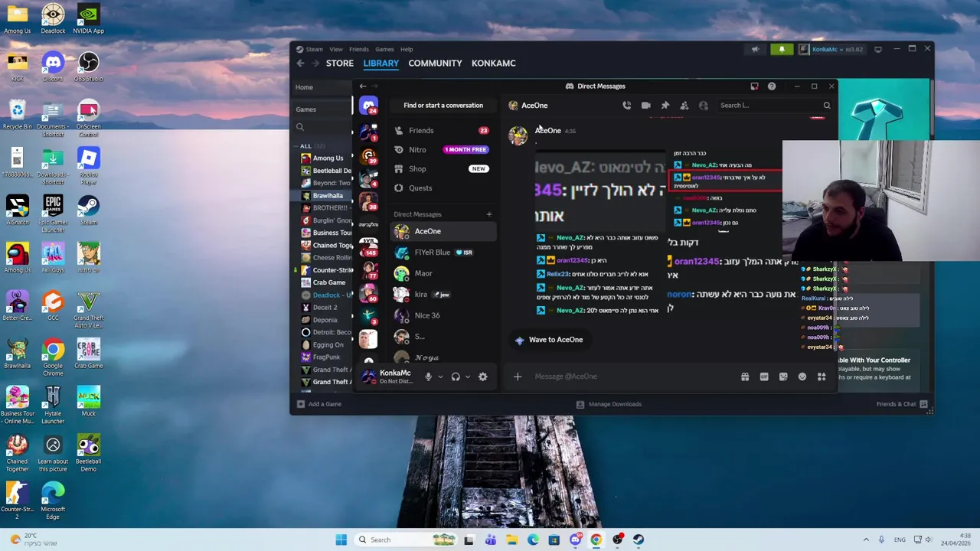Start a video call in Discord

click(x=646, y=106)
